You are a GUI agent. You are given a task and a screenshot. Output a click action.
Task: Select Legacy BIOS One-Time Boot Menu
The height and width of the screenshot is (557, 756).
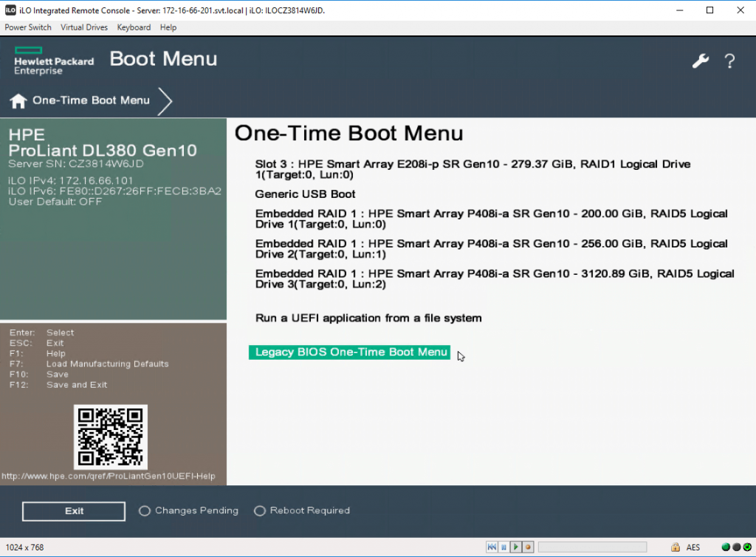(x=351, y=352)
